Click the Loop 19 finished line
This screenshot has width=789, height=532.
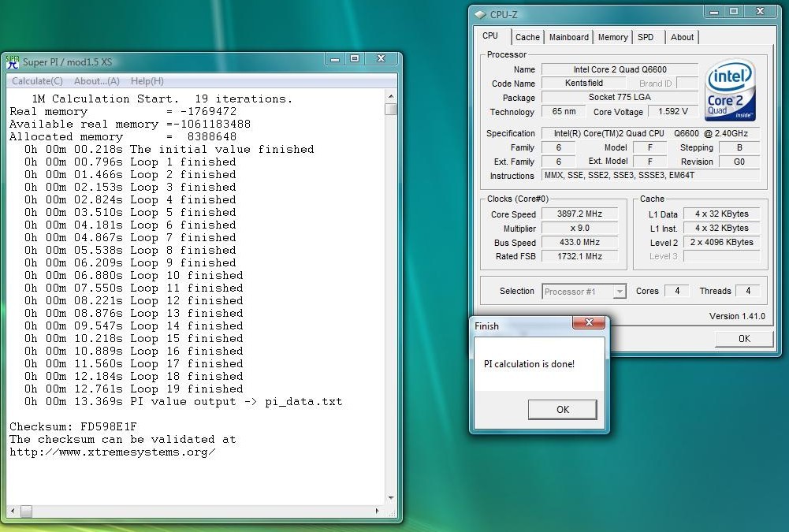point(133,389)
